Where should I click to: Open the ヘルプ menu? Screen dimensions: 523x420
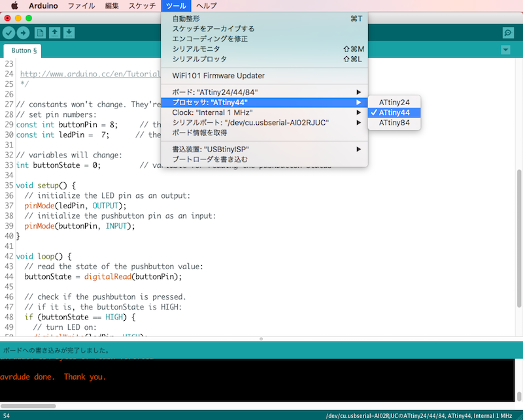coord(207,6)
